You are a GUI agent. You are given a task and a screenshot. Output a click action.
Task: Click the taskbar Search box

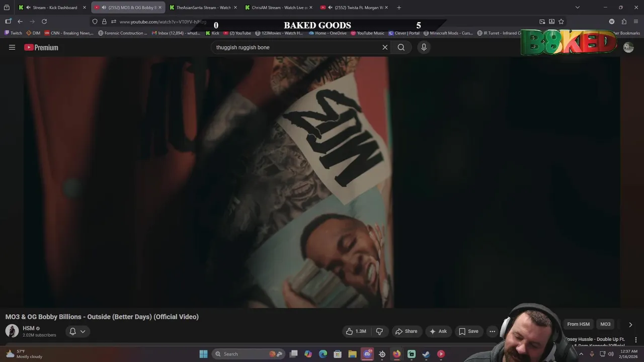(x=248, y=354)
